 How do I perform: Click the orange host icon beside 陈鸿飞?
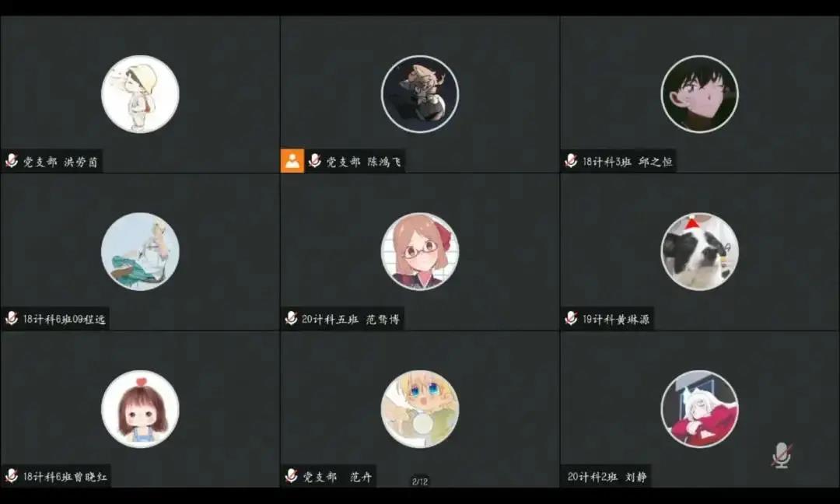point(292,161)
